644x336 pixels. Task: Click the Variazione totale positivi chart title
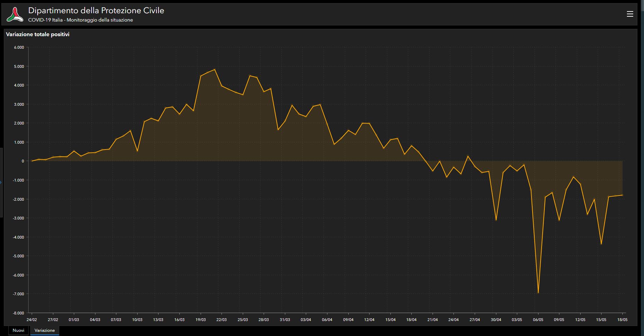point(38,34)
